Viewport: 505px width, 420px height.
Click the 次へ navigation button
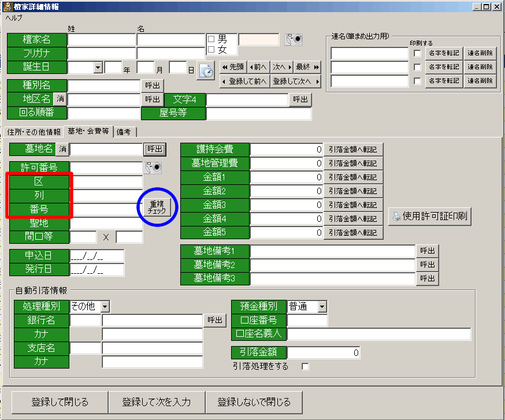pyautogui.click(x=282, y=67)
